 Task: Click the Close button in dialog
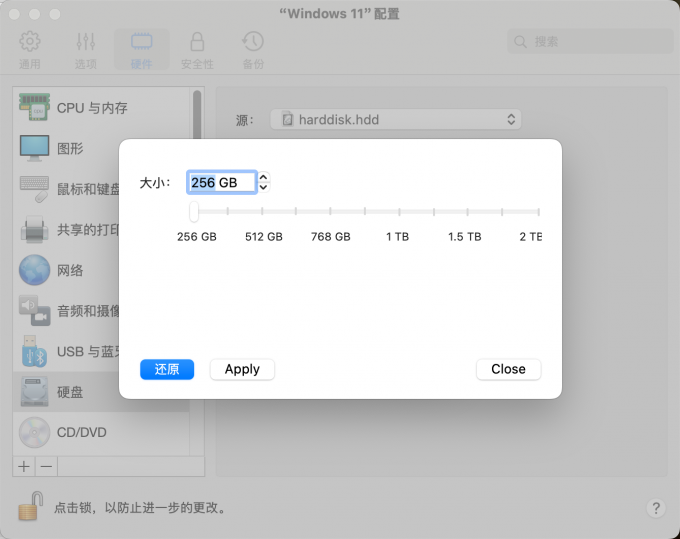point(508,369)
